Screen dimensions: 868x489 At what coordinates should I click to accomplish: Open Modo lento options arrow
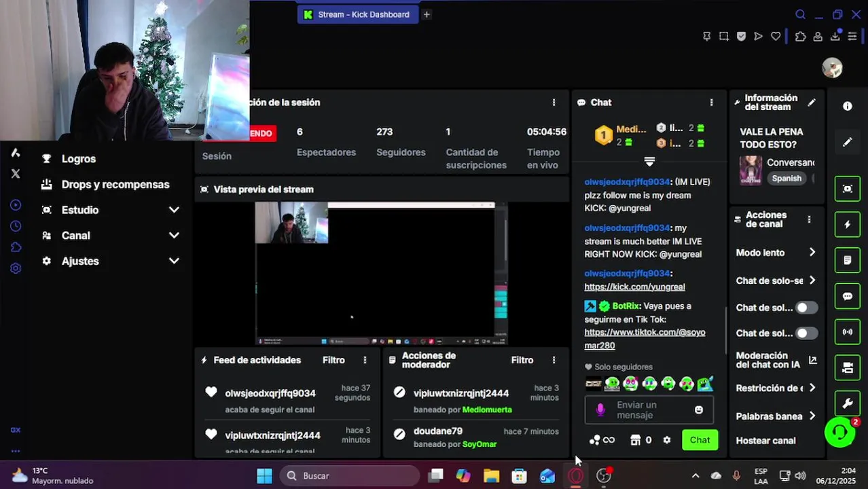point(812,253)
